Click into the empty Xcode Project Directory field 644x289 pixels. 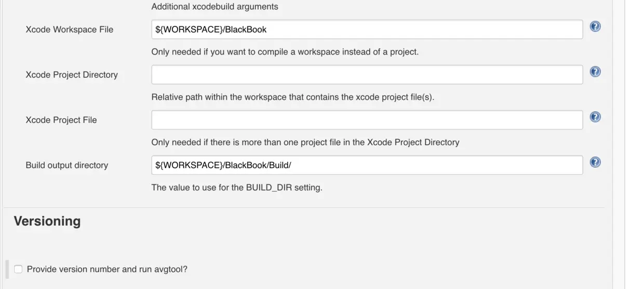(367, 75)
